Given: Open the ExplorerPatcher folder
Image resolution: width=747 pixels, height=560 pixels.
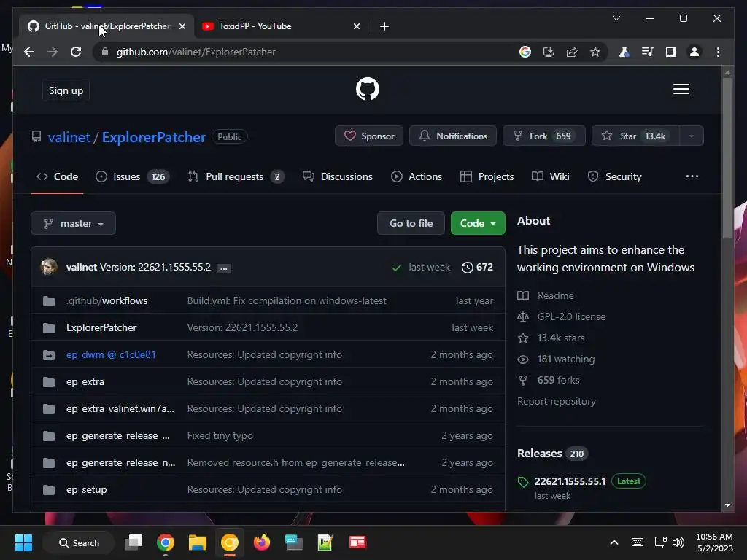Looking at the screenshot, I should click(101, 327).
